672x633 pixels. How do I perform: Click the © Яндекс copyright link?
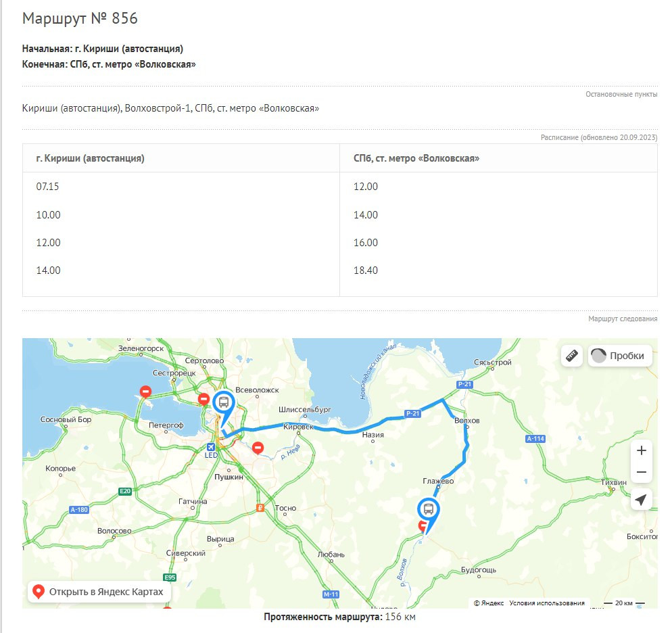[488, 603]
